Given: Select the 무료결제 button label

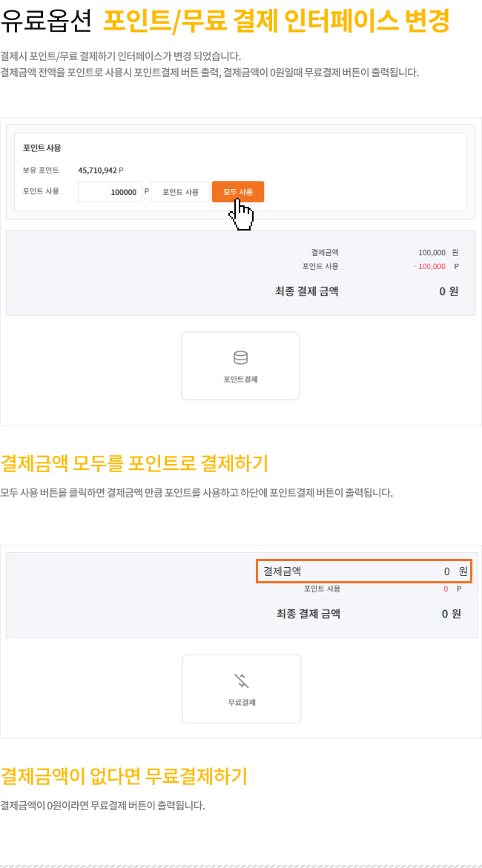Looking at the screenshot, I should (242, 703).
